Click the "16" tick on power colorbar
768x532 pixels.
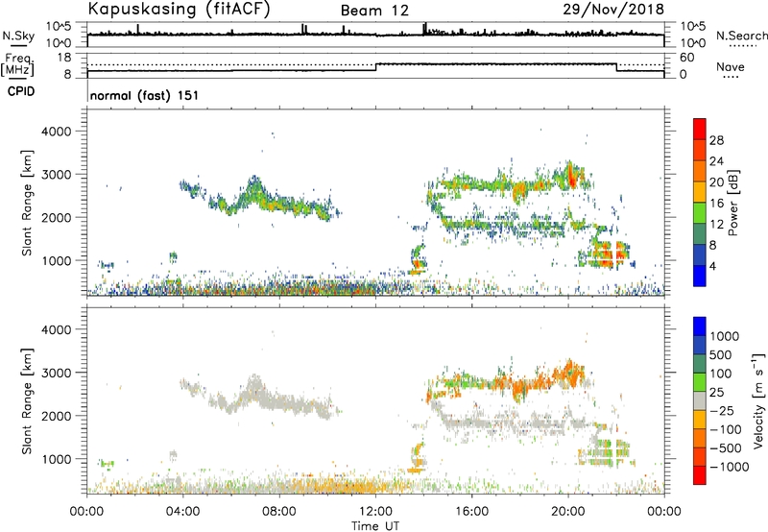pos(716,204)
